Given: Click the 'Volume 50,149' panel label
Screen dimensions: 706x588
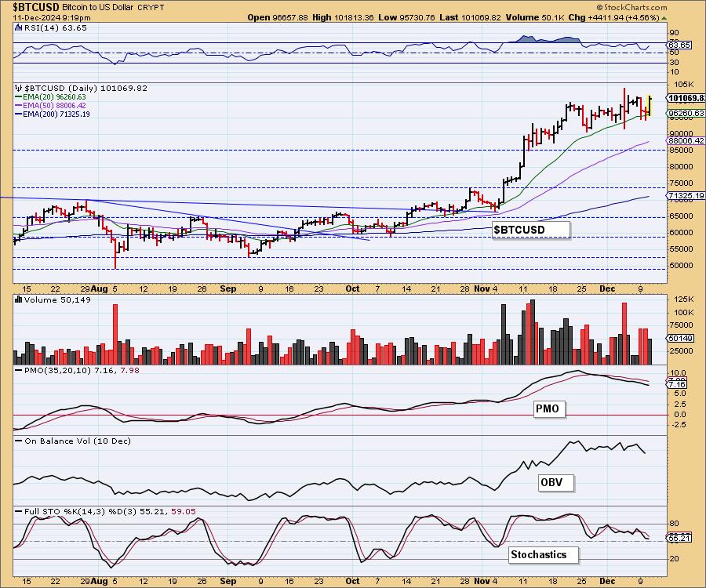Looking at the screenshot, I should (x=57, y=299).
